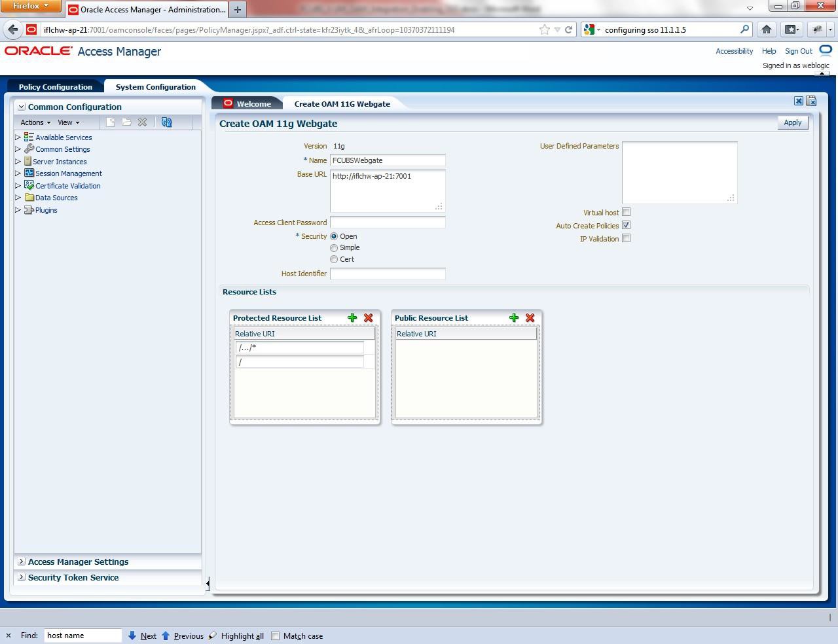Delete row from Public Resource List
Viewport: 838px width, 644px height.
point(530,317)
